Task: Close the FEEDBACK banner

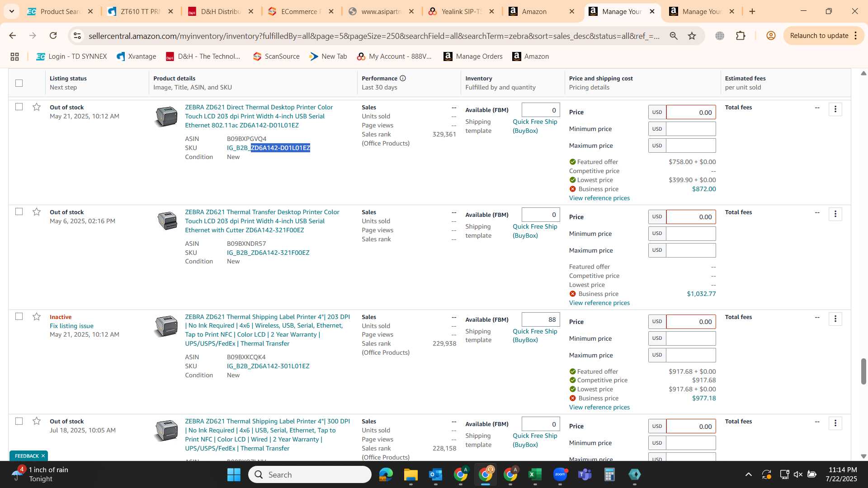Action: (43, 456)
